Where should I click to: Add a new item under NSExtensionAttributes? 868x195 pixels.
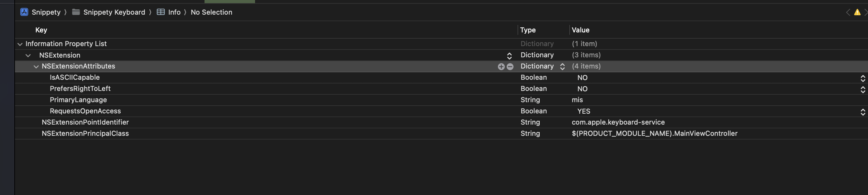pyautogui.click(x=501, y=67)
